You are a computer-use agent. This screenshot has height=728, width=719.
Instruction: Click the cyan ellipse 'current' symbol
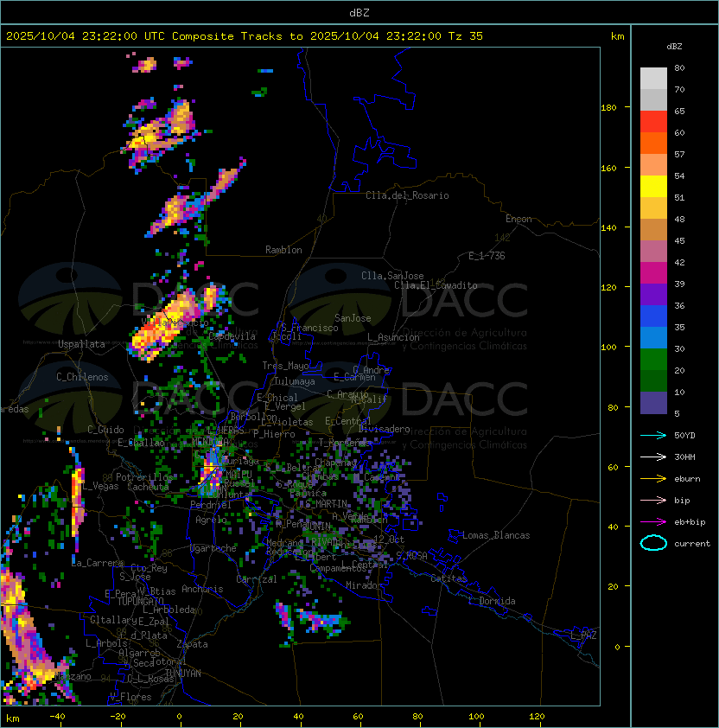[x=653, y=543]
